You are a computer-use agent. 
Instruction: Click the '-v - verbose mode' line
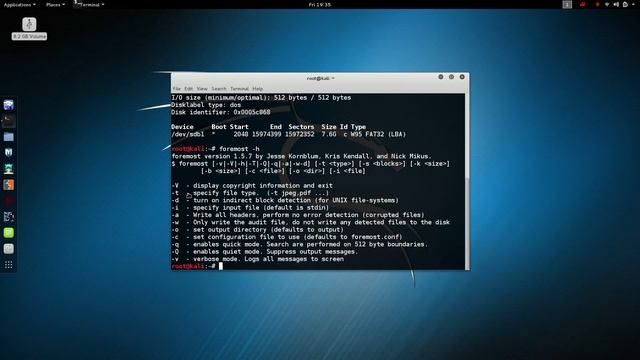pyautogui.click(x=258, y=259)
